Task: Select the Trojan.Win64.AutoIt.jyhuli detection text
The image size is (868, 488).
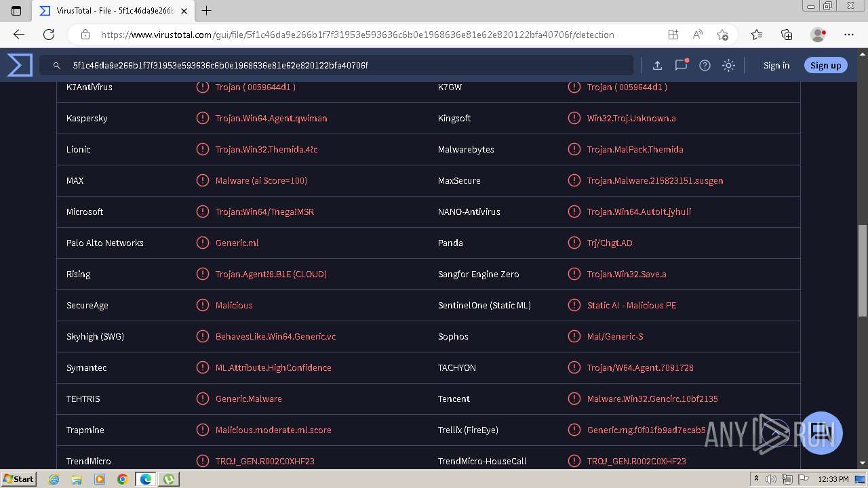Action: (x=639, y=211)
